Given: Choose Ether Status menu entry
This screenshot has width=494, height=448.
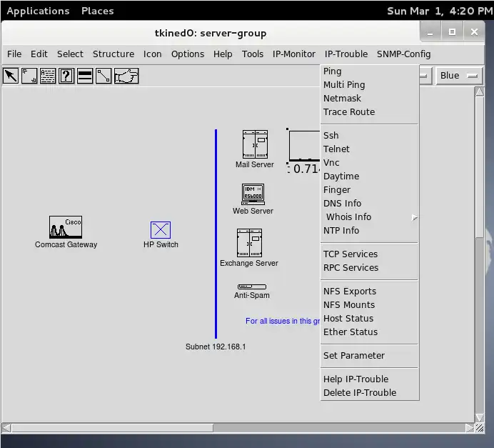Looking at the screenshot, I should [x=370, y=332].
